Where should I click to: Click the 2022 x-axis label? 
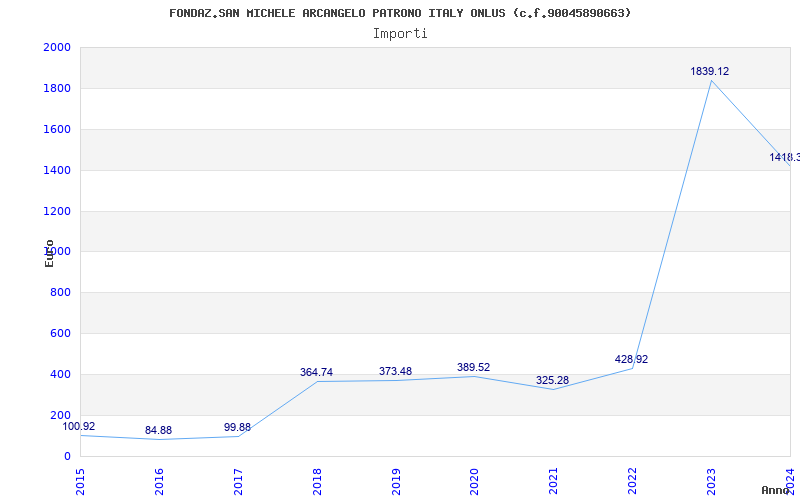pos(632,481)
